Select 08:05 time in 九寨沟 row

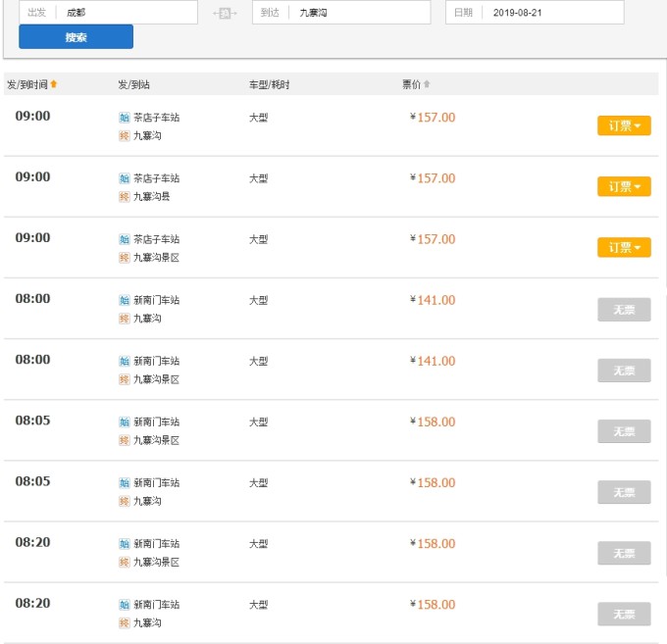[x=32, y=481]
